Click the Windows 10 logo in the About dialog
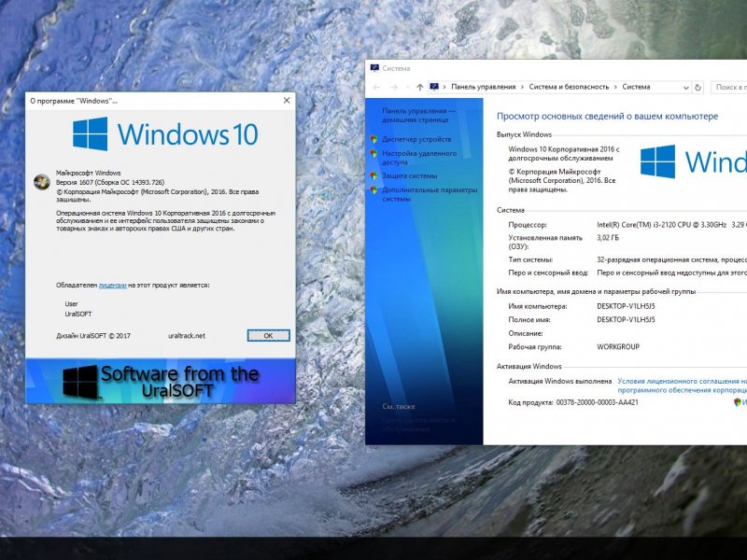Viewport: 747px width, 560px height. [x=165, y=133]
